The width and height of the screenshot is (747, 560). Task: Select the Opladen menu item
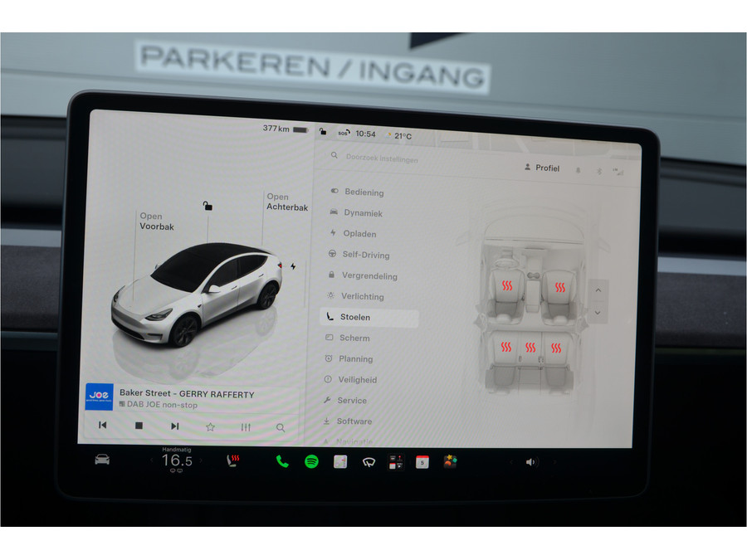pyautogui.click(x=353, y=234)
